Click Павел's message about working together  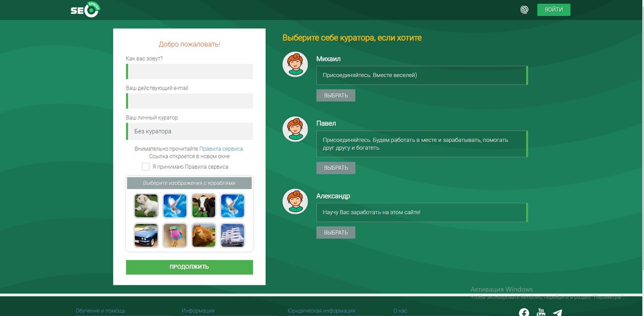tap(422, 144)
